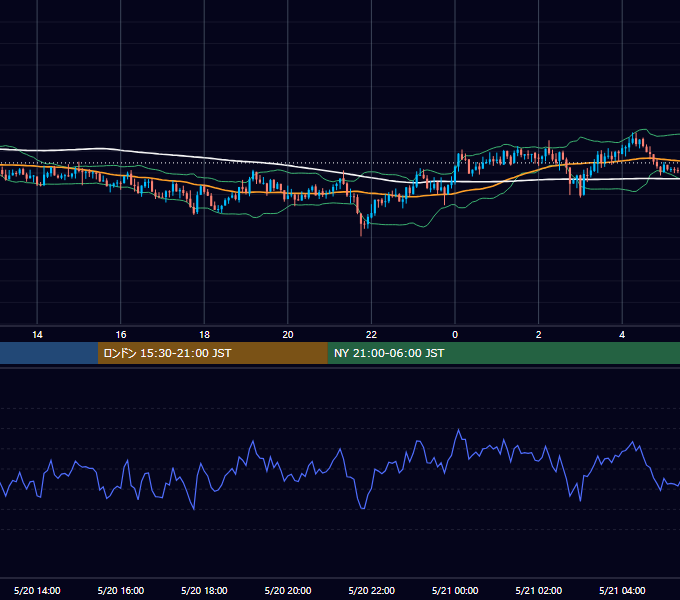Click the 22 hour label on the upper time axis
The height and width of the screenshot is (600, 680).
[x=371, y=335]
